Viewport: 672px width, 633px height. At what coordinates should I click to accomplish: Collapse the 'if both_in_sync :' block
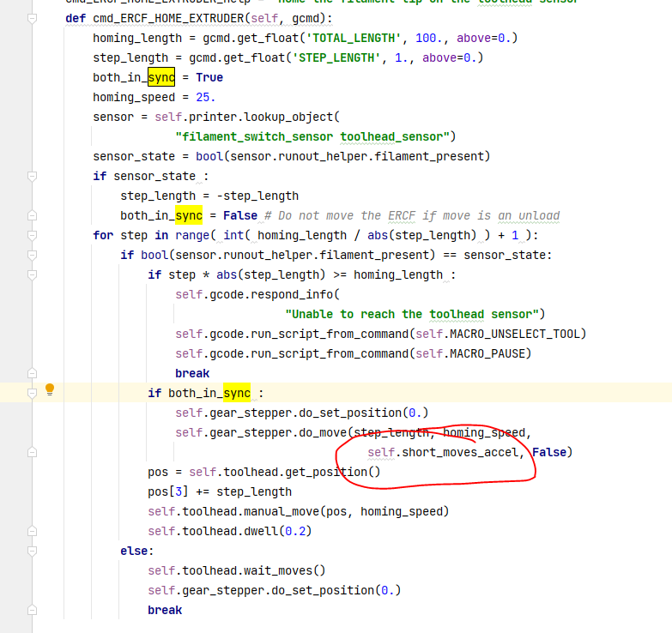click(x=32, y=393)
